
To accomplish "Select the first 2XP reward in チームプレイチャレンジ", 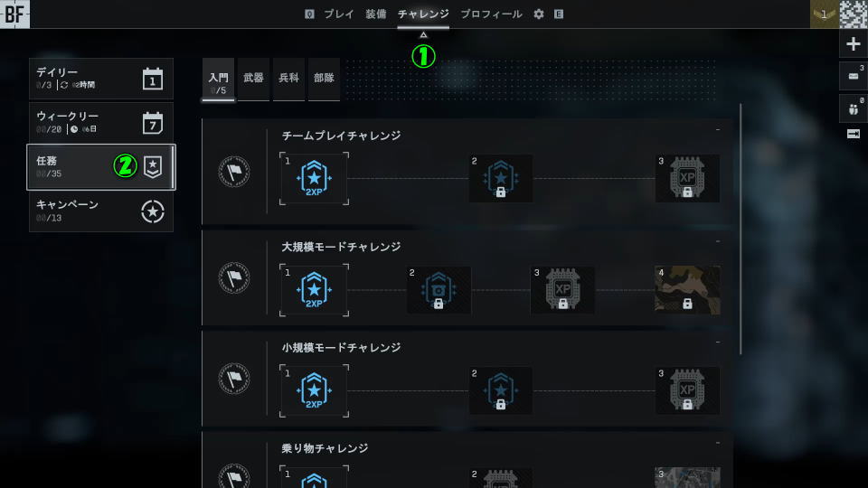I will coord(314,178).
